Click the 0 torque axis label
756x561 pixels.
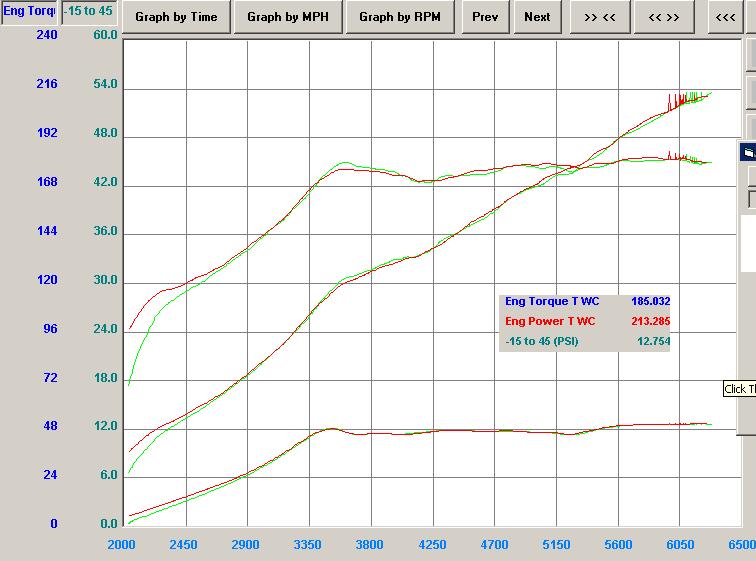click(x=54, y=524)
